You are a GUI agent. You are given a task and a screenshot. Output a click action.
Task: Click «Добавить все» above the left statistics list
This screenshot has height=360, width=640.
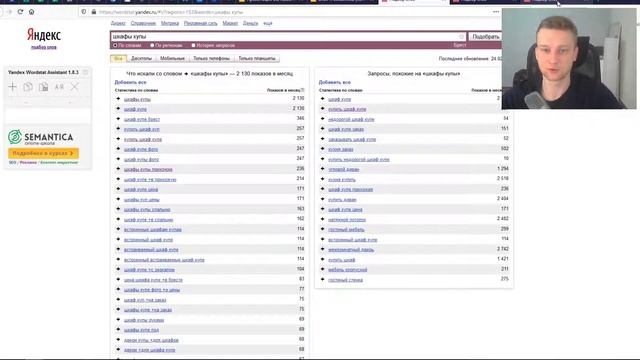[x=130, y=82]
